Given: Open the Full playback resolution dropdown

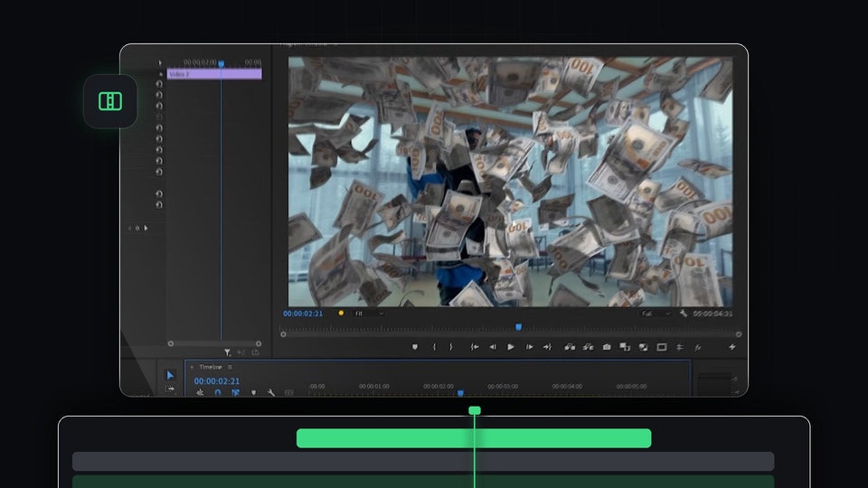Looking at the screenshot, I should [656, 314].
